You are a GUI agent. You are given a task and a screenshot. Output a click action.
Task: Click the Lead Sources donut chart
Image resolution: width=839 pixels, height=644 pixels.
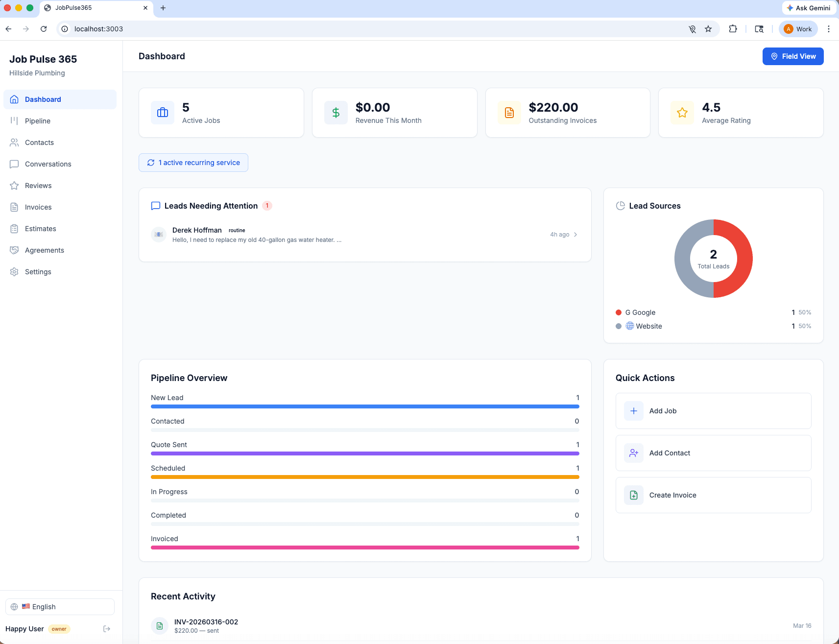click(713, 259)
